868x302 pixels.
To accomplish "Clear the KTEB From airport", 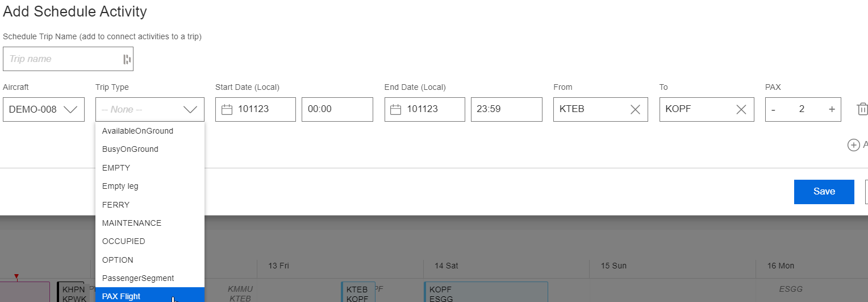I will click(635, 110).
